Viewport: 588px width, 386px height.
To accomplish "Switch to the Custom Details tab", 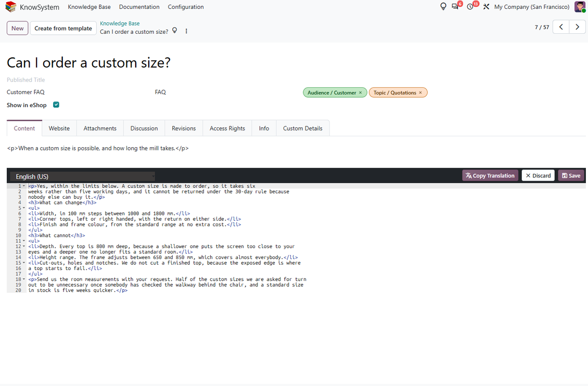I will [303, 128].
